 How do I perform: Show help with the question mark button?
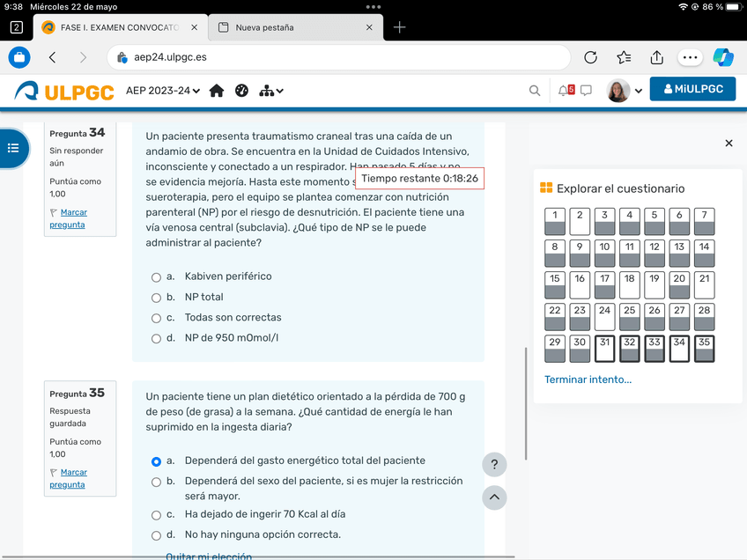[494, 464]
